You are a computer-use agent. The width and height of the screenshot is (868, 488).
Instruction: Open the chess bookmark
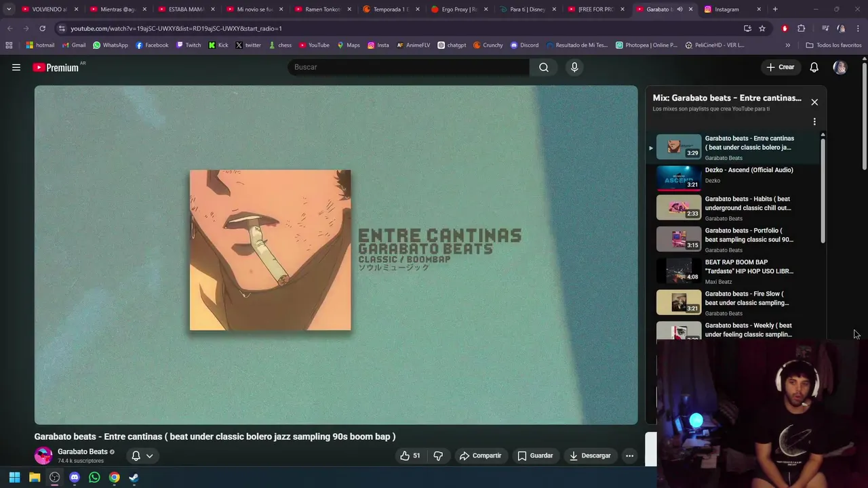point(280,45)
